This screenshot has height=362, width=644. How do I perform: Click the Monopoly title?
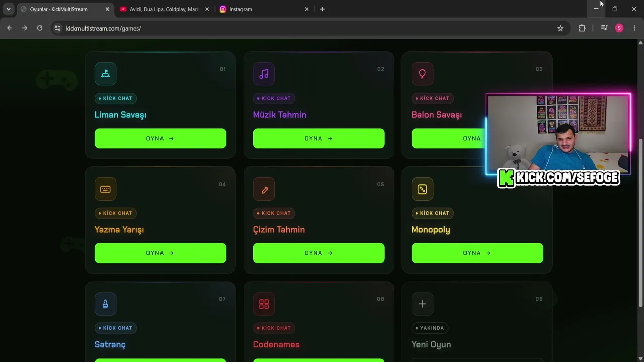[x=431, y=230]
